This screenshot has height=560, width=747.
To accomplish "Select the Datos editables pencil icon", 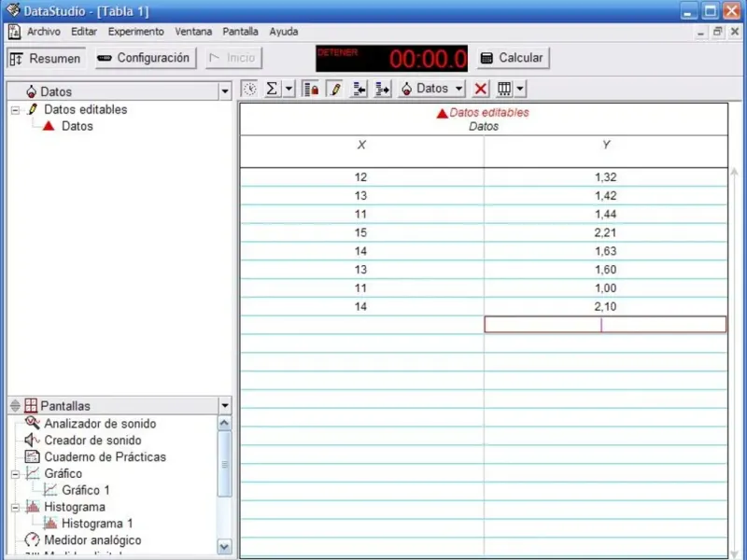I will [x=33, y=109].
